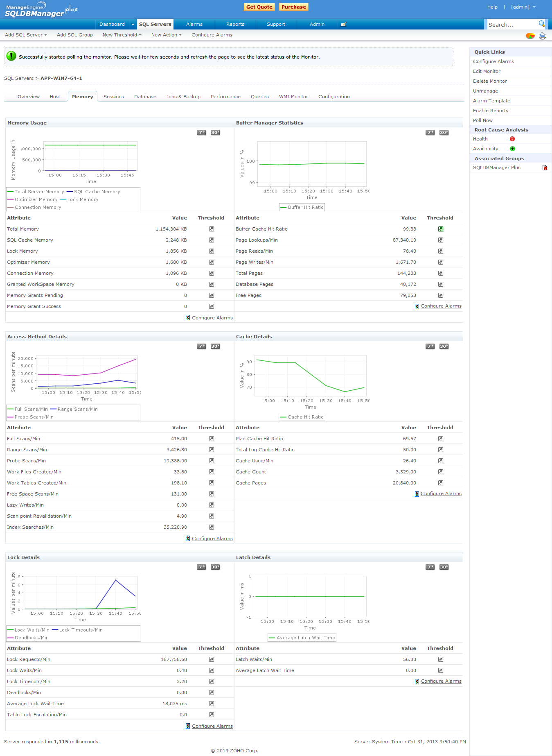Open the Alarms menu in navigation bar
552x756 pixels.
194,24
